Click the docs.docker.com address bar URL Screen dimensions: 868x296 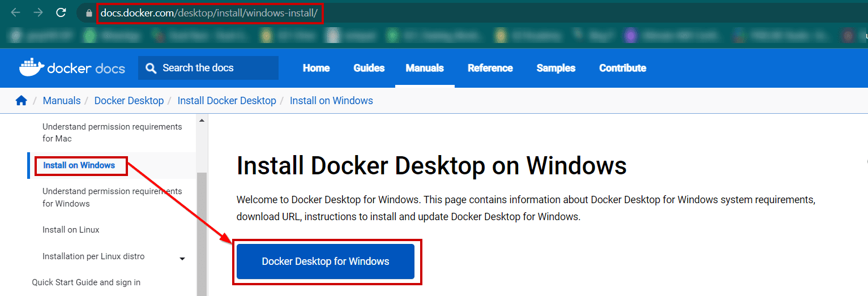point(209,13)
